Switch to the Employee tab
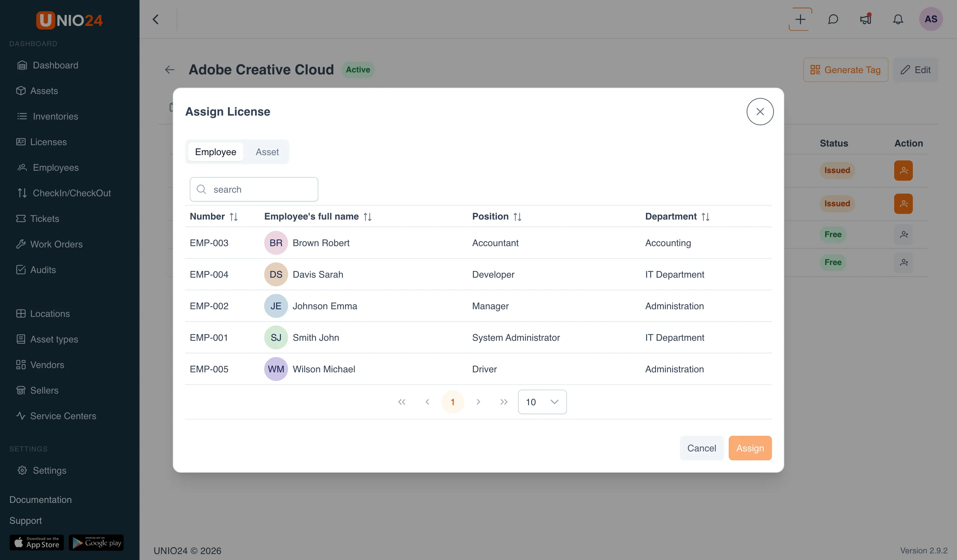Image resolution: width=957 pixels, height=560 pixels. tap(216, 152)
